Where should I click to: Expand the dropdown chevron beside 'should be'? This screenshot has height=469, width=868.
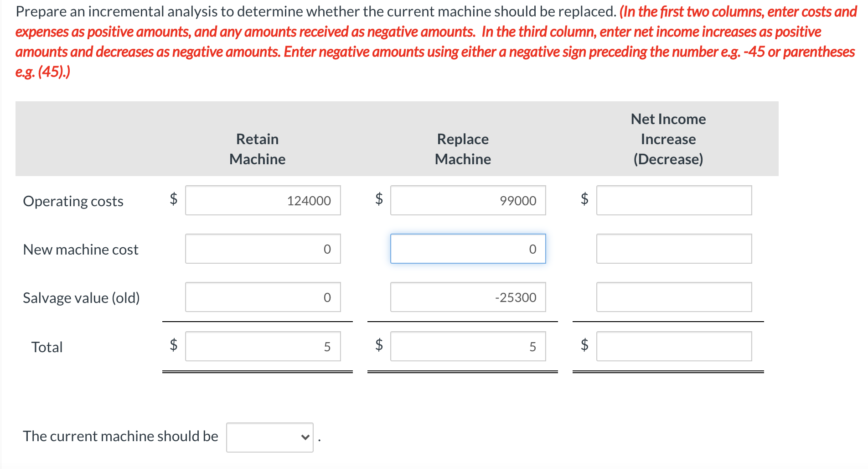pyautogui.click(x=305, y=436)
